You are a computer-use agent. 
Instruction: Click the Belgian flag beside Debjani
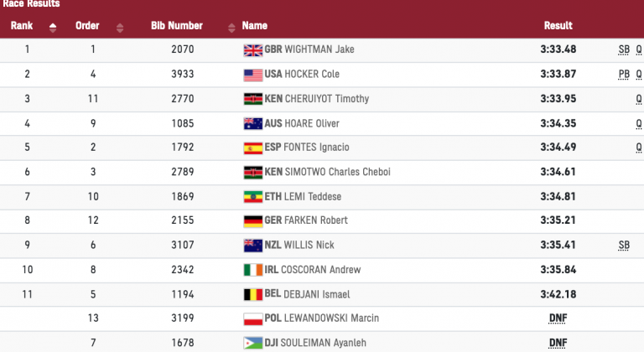point(252,295)
